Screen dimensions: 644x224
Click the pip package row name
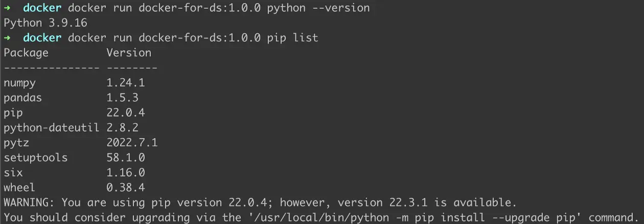(x=13, y=113)
